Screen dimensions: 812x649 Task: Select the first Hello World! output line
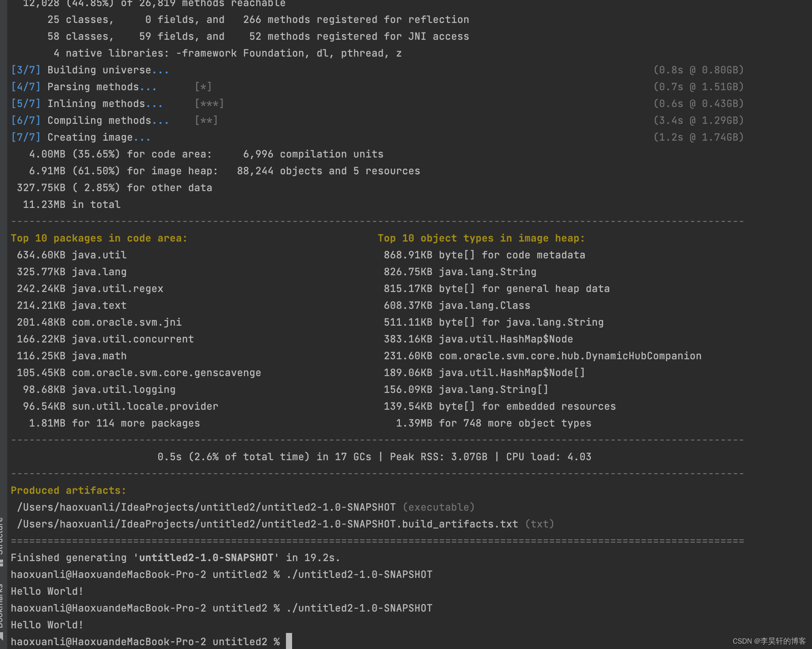coord(47,591)
